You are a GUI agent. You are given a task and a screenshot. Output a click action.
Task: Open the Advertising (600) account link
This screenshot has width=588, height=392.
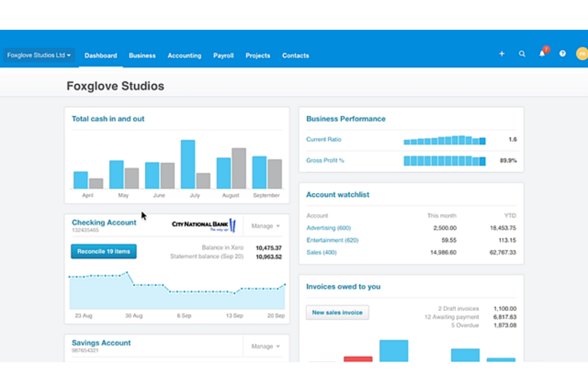tap(329, 228)
